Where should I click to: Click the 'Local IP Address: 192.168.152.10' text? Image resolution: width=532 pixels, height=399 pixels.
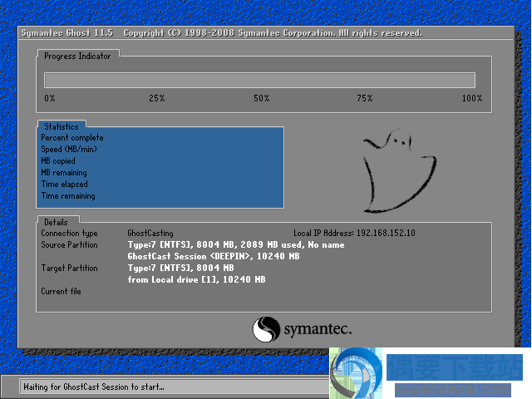pyautogui.click(x=354, y=233)
